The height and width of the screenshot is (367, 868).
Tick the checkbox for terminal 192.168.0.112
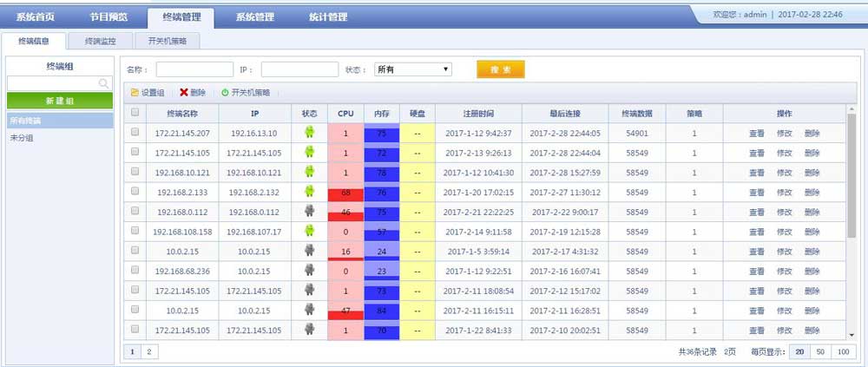[135, 212]
